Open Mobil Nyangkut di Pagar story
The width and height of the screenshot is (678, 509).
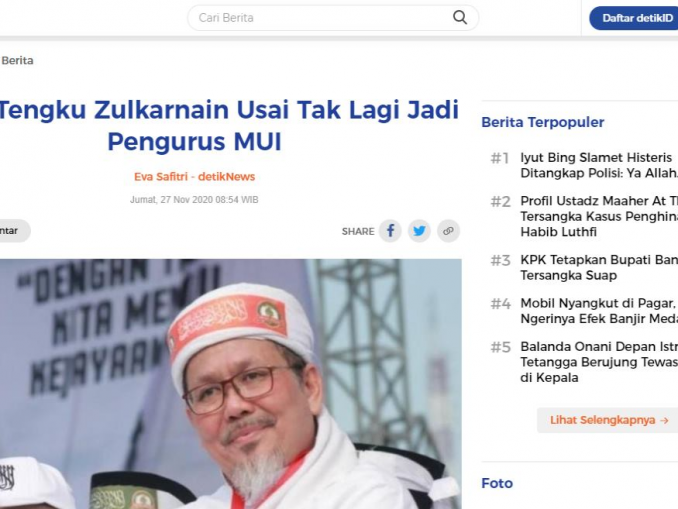(x=599, y=311)
